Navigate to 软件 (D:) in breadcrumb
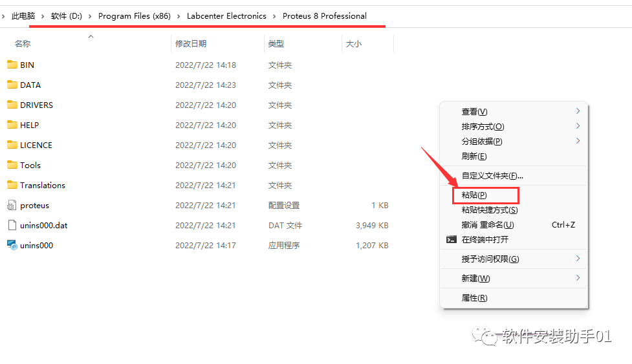 pos(67,16)
